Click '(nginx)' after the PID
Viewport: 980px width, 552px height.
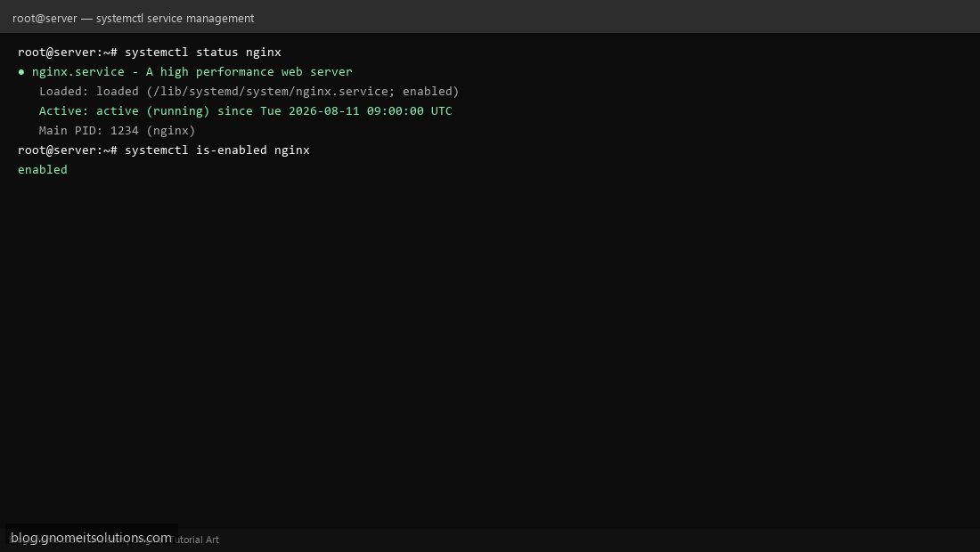(x=171, y=131)
